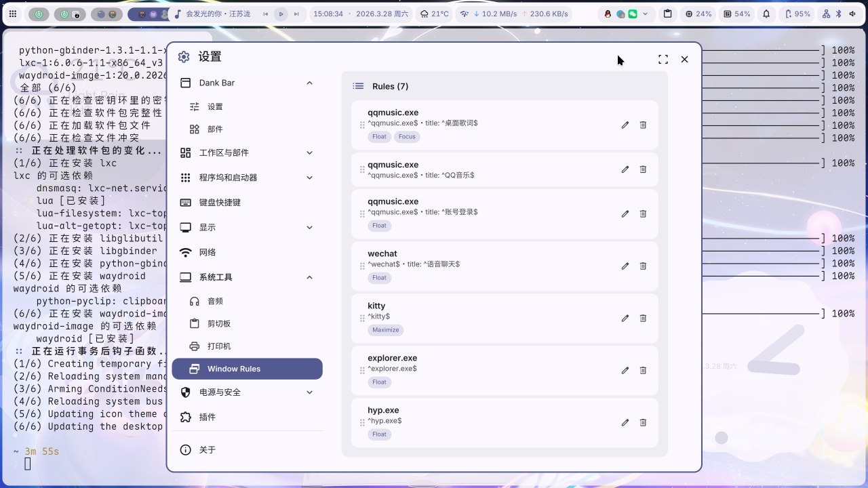Image resolution: width=868 pixels, height=488 pixels.
Task: Open app launcher grid in top bar
Action: [x=13, y=14]
